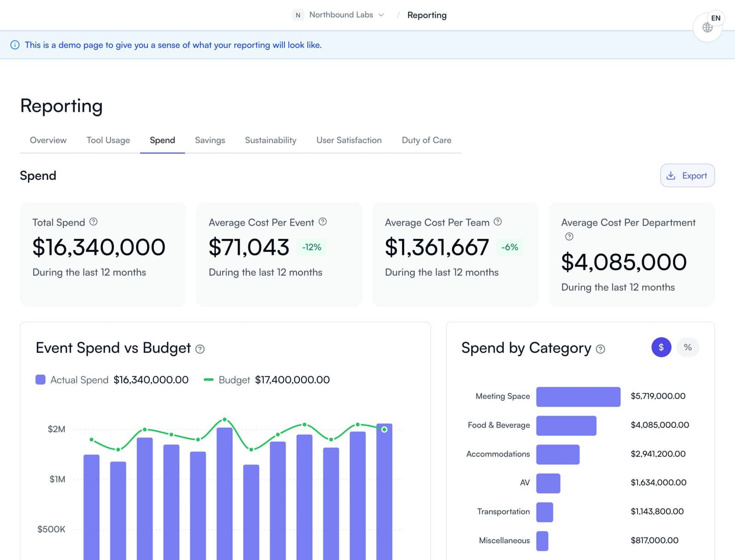Click help icon next to Event Spend vs Budget
Image resolution: width=735 pixels, height=560 pixels.
200,349
